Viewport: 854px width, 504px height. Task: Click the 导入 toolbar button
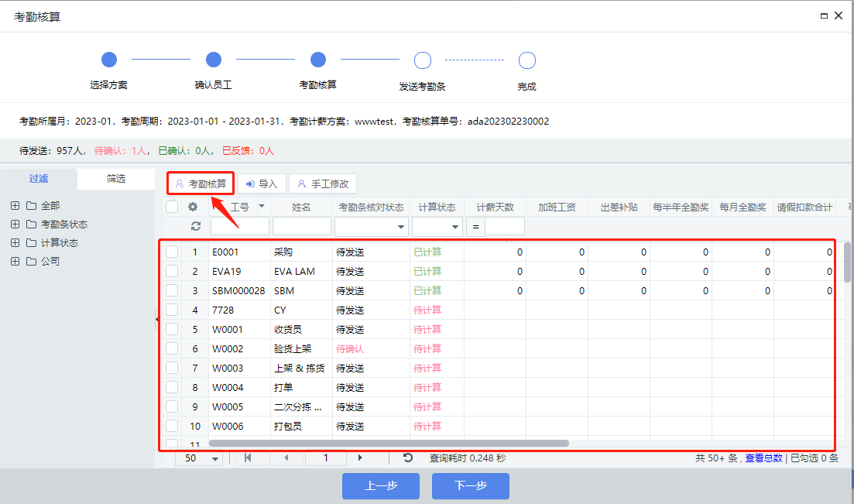tap(262, 183)
